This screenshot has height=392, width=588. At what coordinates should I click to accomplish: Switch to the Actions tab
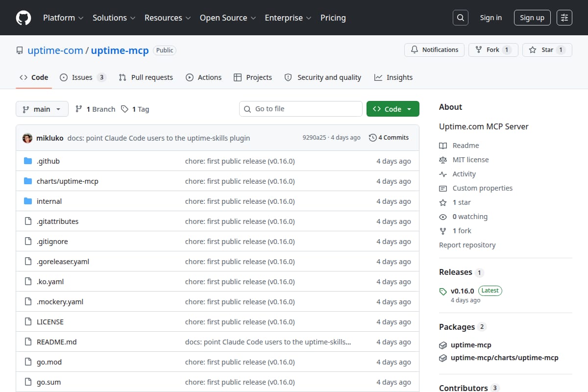(x=203, y=77)
